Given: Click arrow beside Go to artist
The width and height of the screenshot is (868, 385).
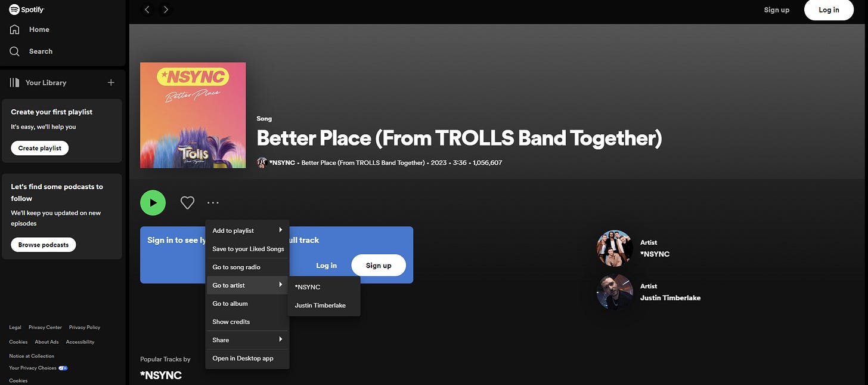Looking at the screenshot, I should pyautogui.click(x=281, y=285).
